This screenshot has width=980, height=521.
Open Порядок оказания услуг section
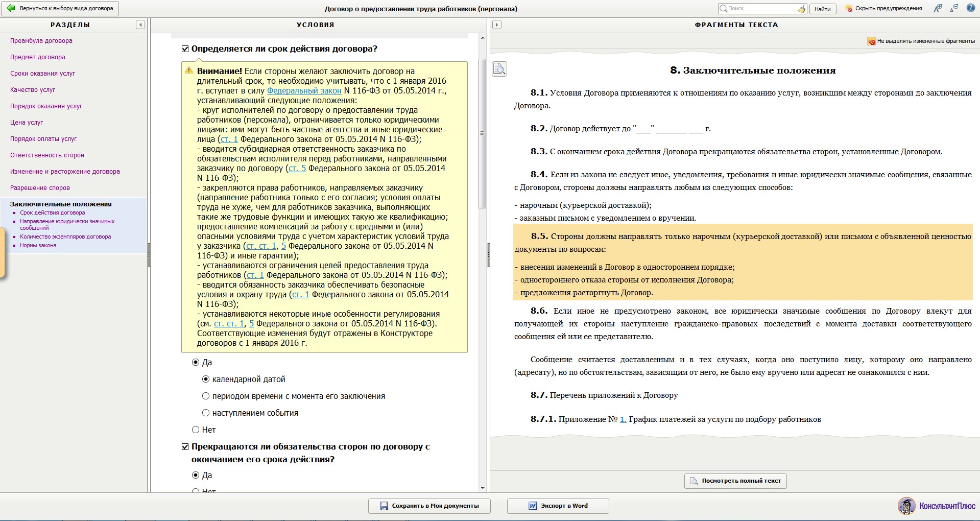coord(46,106)
